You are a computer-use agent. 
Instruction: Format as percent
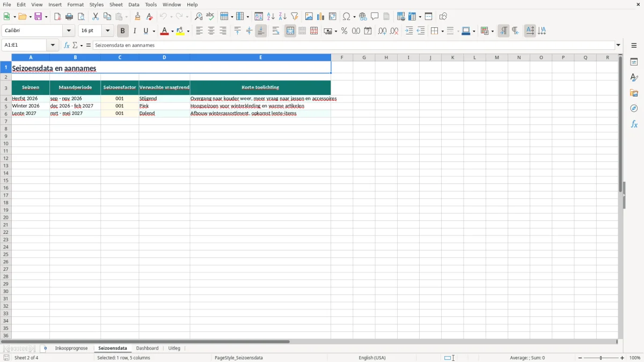[344, 31]
